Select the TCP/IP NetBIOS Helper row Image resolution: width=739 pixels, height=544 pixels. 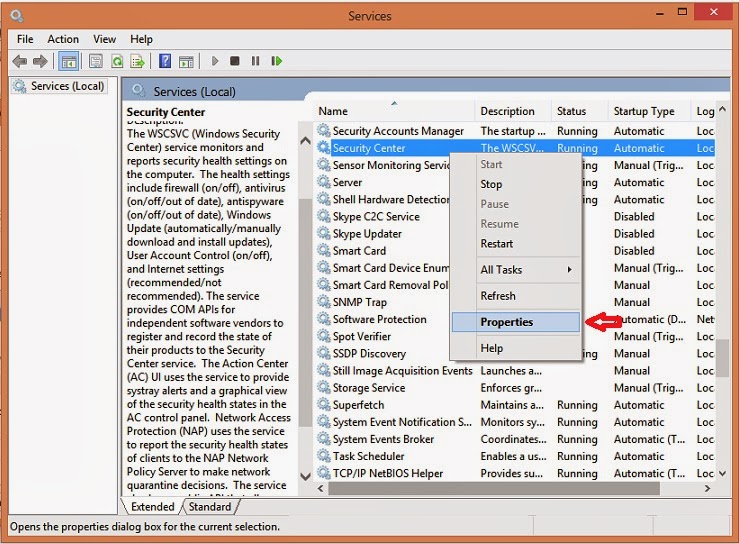(515, 473)
